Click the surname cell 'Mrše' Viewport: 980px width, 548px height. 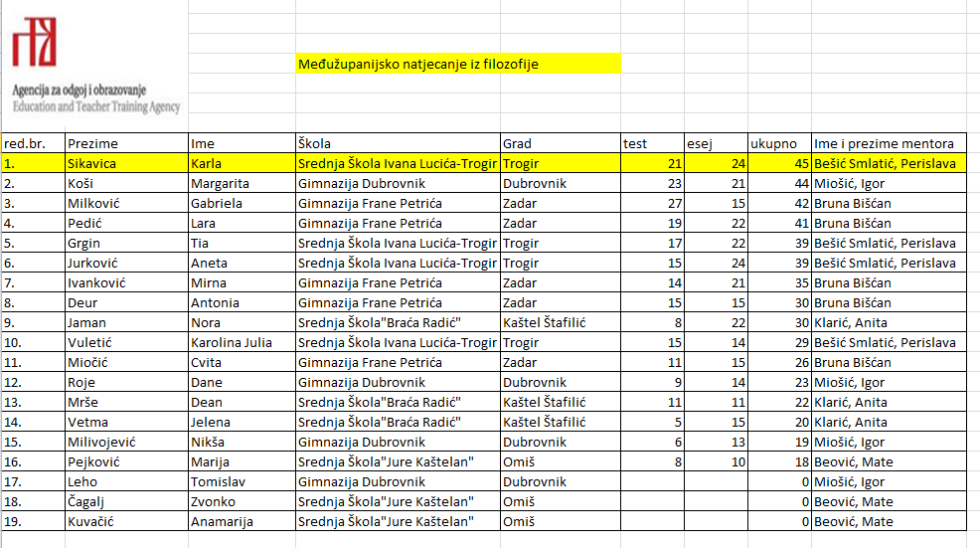(126, 402)
